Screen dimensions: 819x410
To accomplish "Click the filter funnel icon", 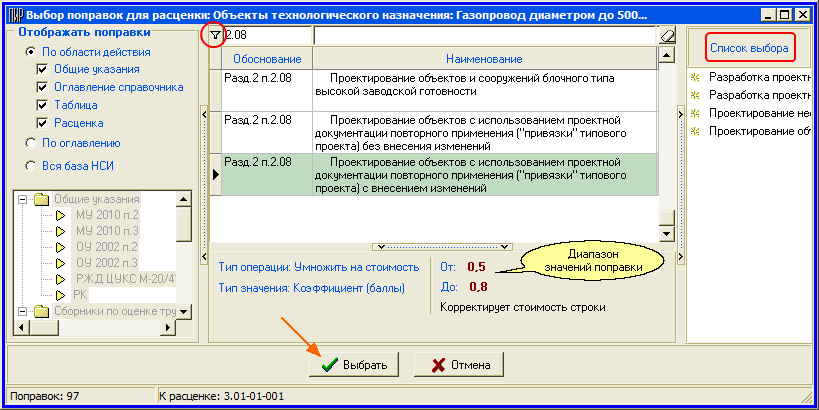I will [x=212, y=35].
